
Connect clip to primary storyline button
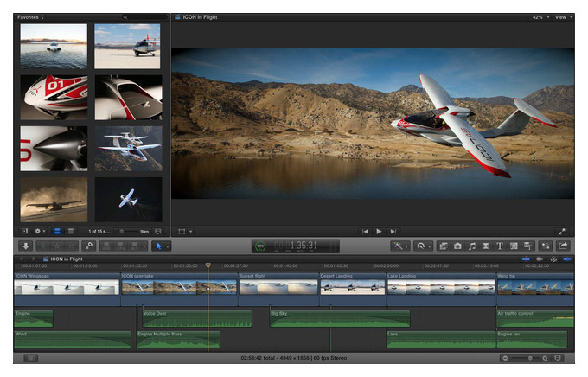point(107,246)
